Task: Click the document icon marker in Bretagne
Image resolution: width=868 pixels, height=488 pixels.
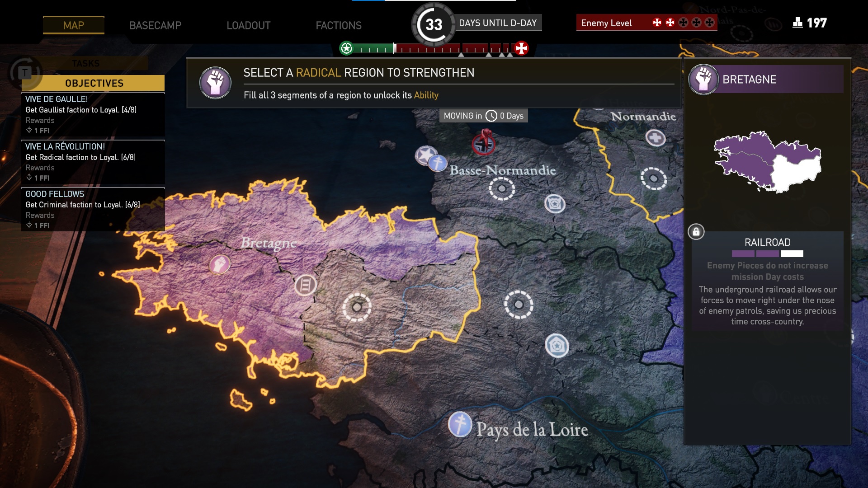Action: pyautogui.click(x=306, y=285)
